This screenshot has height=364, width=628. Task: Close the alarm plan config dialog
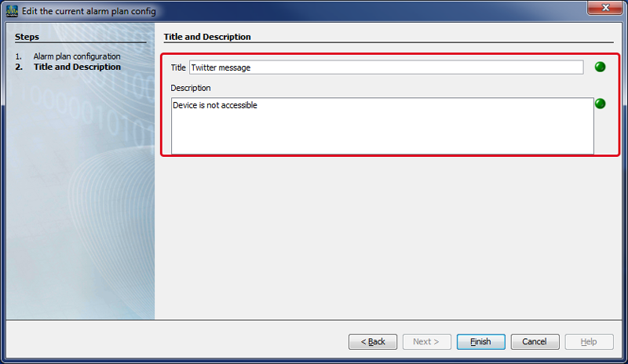[607, 9]
